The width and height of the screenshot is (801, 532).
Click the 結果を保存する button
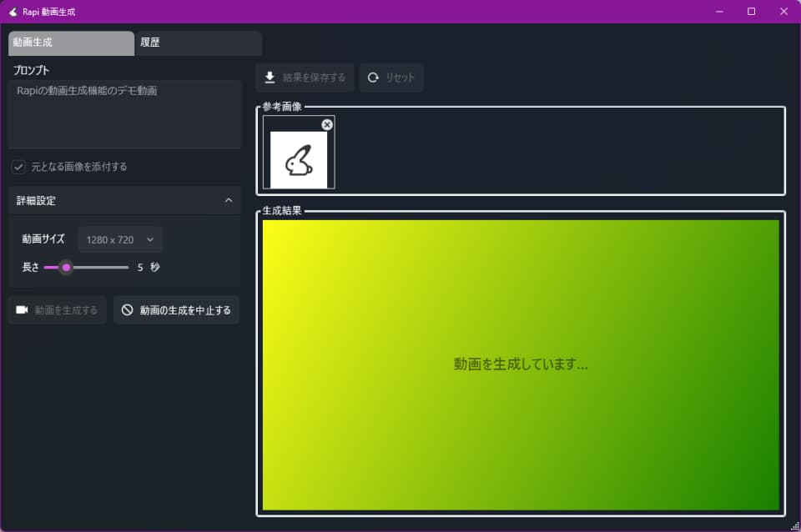pos(305,78)
